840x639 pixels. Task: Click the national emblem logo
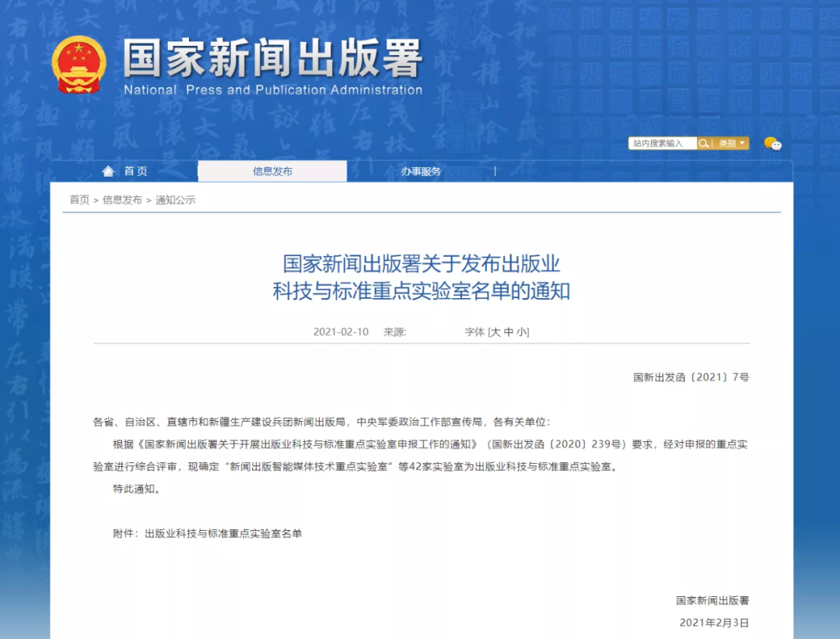(x=79, y=61)
